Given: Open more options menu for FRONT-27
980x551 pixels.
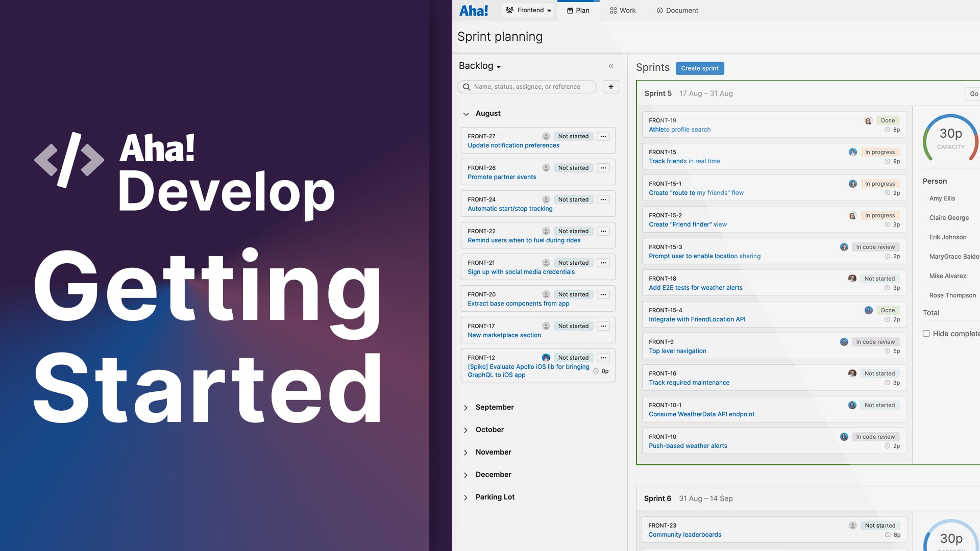Looking at the screenshot, I should [x=603, y=136].
